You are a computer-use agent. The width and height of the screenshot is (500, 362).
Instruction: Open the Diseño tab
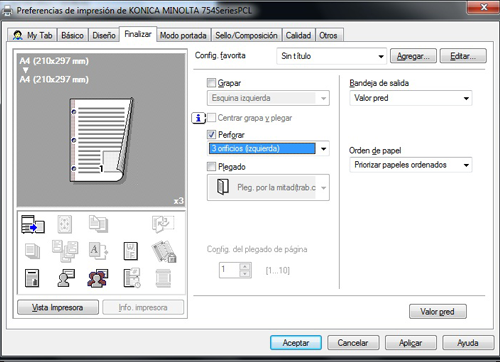point(104,35)
